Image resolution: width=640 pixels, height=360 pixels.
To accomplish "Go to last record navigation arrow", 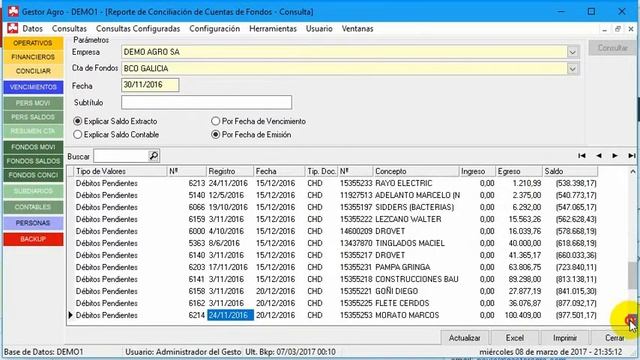I will click(631, 156).
